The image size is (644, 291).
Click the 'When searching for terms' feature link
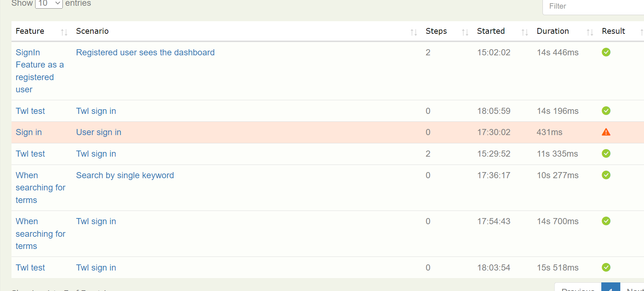click(40, 187)
